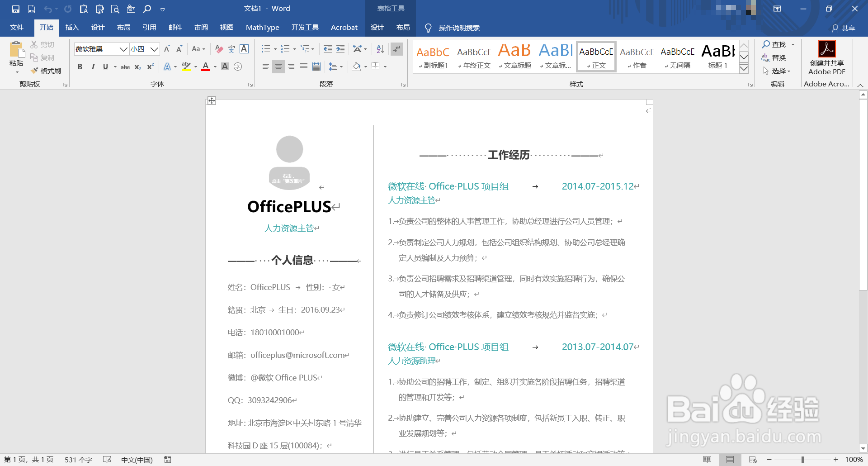Viewport: 868px width, 466px height.
Task: Click the 共享 button
Action: [845, 28]
